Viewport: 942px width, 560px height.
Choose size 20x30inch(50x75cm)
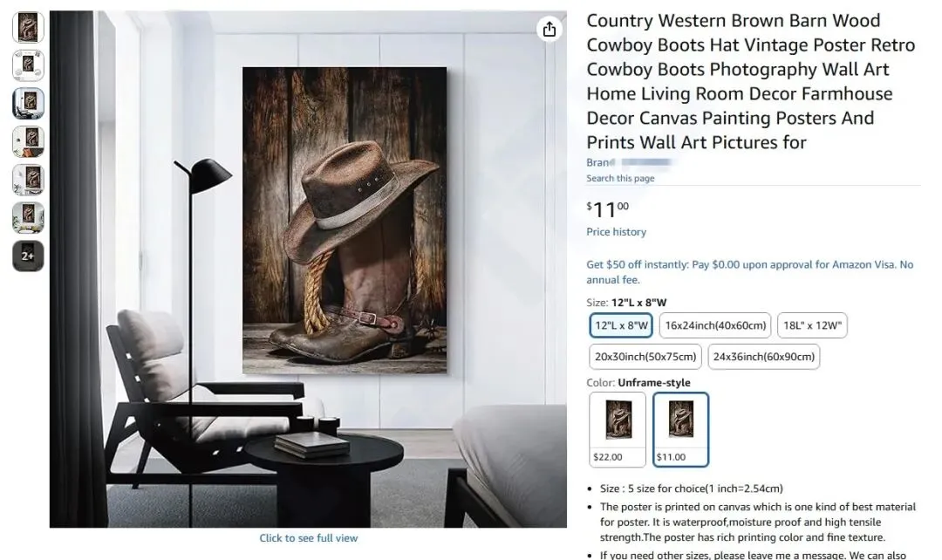click(645, 356)
